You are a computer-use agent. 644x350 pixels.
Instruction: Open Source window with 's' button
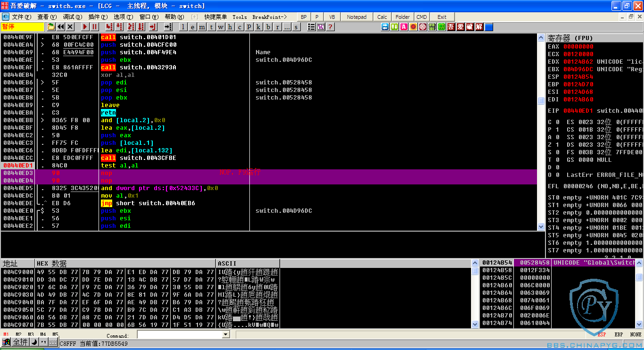point(296,27)
